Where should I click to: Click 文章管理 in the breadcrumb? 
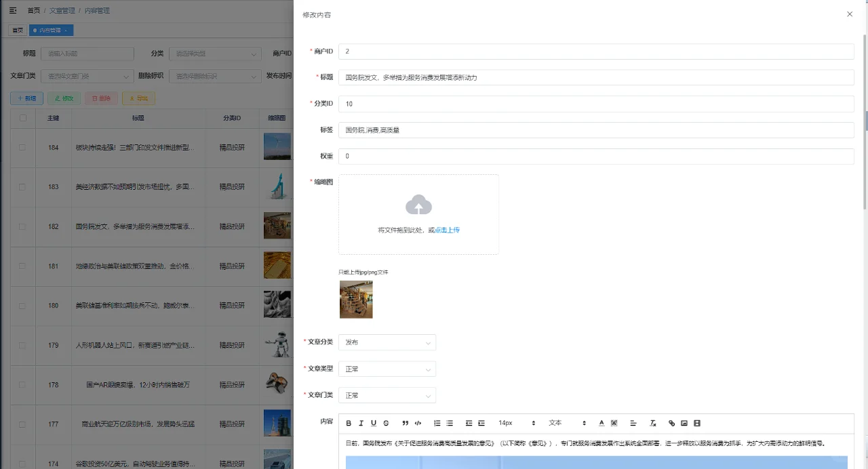click(x=62, y=10)
